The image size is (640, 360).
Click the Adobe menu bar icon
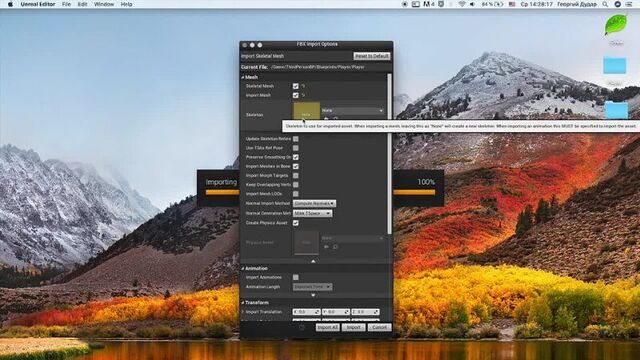point(429,4)
